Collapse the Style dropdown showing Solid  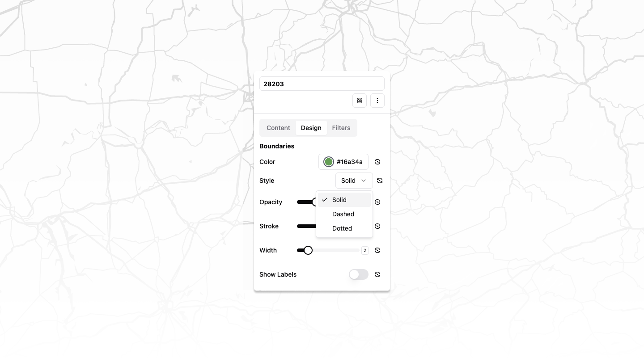(354, 181)
